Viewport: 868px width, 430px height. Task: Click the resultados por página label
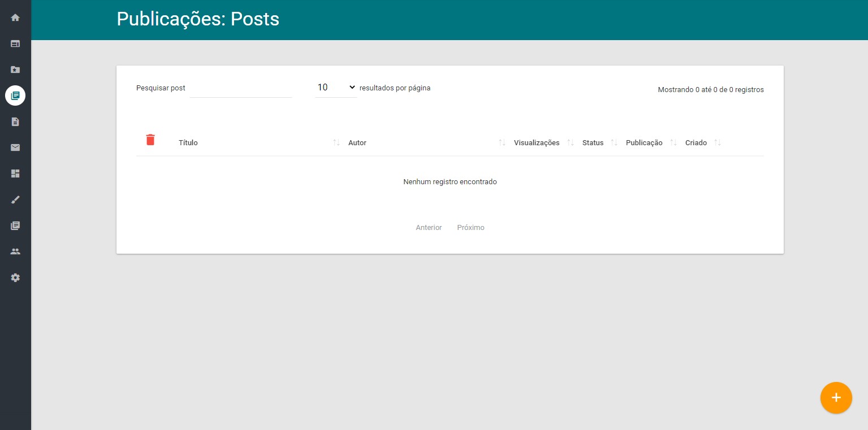(x=395, y=88)
